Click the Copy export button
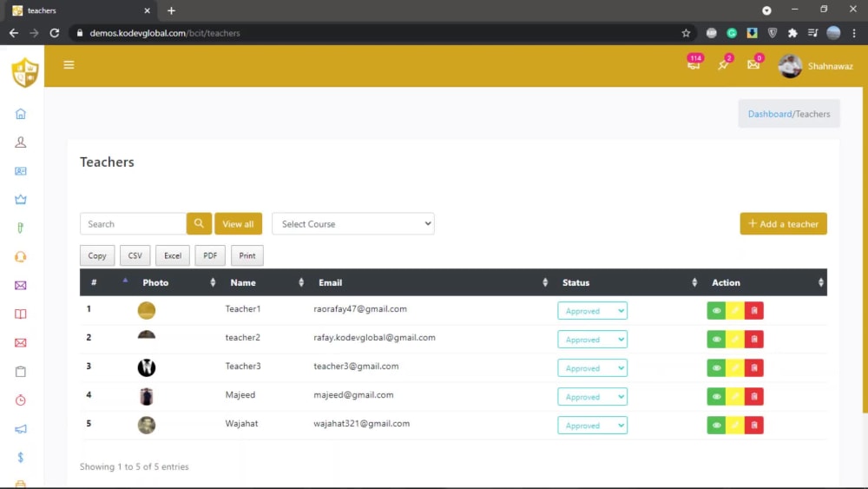 pos(97,256)
